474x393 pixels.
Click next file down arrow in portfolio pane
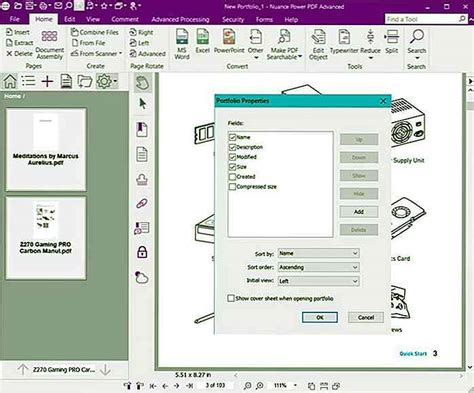[105, 370]
